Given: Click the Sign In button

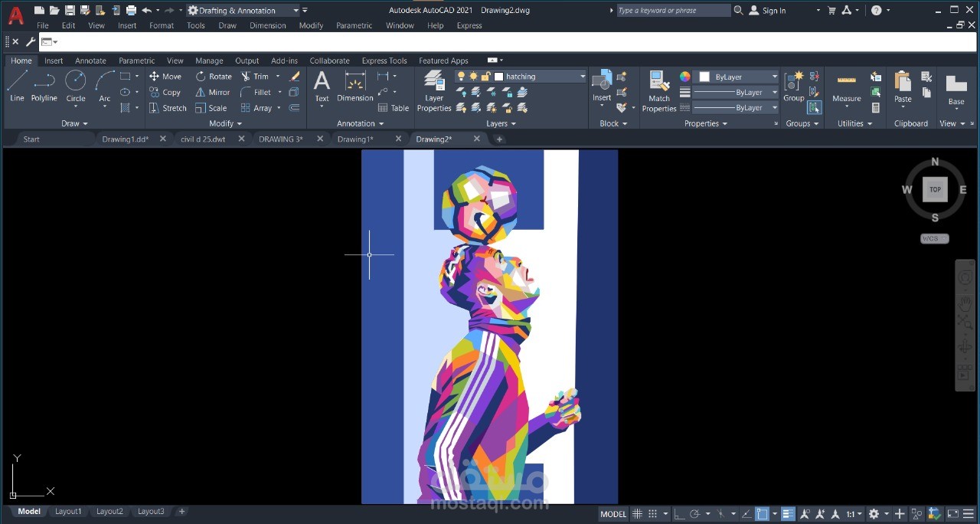Looking at the screenshot, I should point(768,10).
